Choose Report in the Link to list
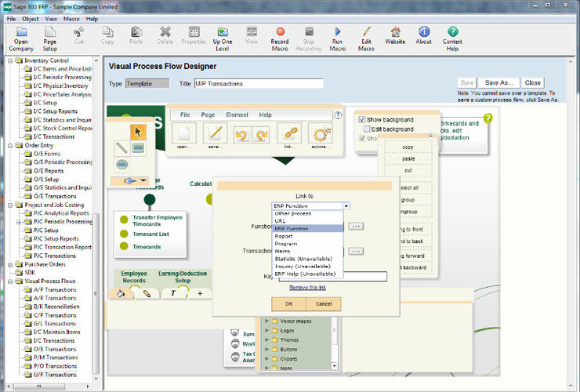580x392 pixels. pyautogui.click(x=284, y=236)
